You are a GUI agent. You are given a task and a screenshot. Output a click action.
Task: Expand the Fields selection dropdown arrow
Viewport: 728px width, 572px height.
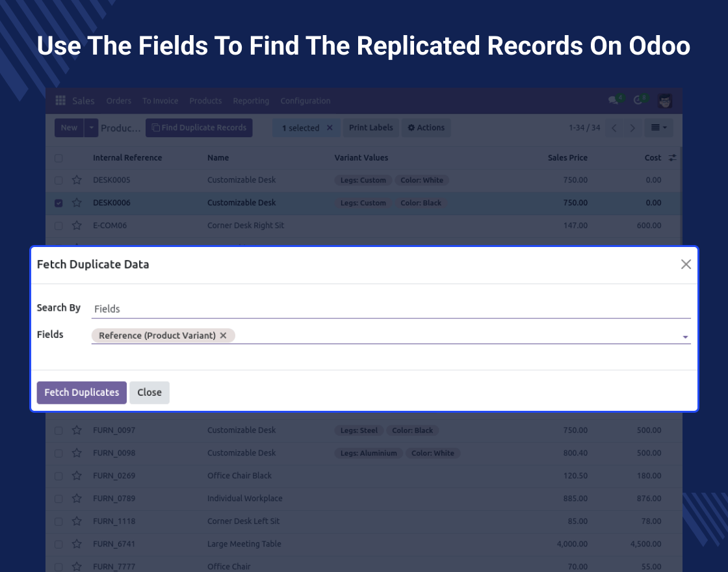(x=685, y=337)
